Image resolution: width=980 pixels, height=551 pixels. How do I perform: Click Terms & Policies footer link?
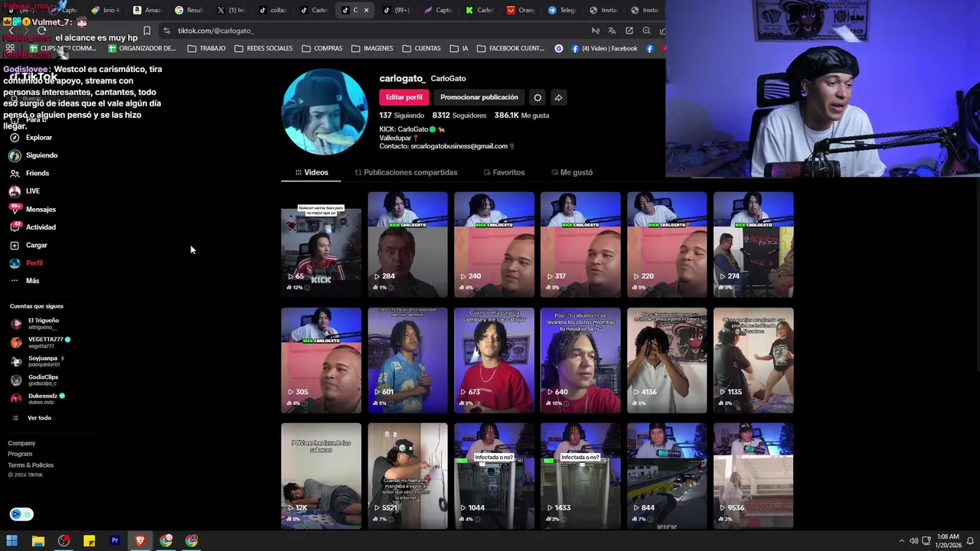(x=31, y=465)
